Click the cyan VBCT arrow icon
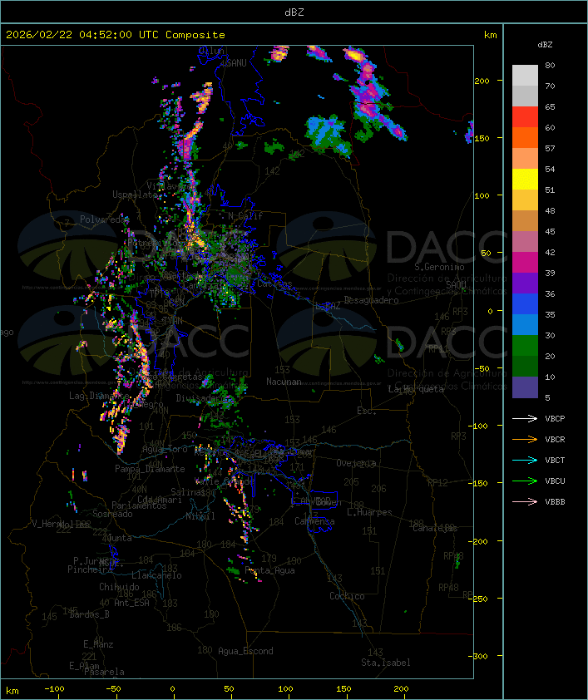This screenshot has width=588, height=700. point(525,460)
